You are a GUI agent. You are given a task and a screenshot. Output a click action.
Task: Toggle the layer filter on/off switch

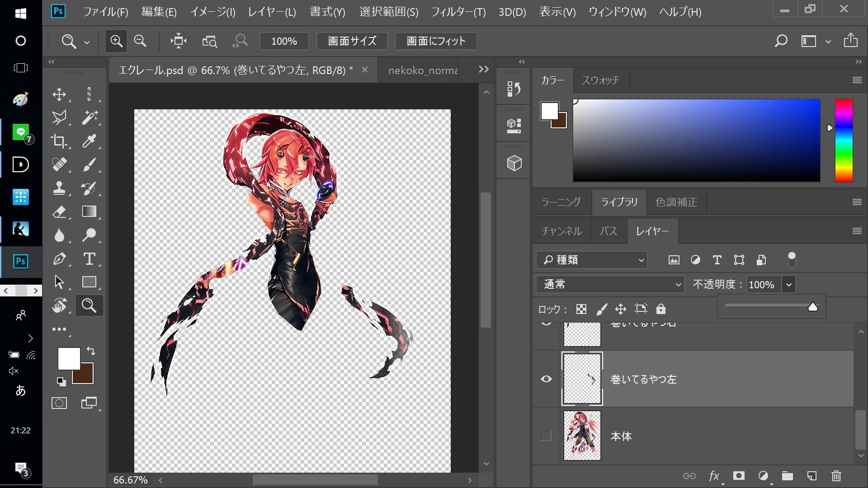792,259
